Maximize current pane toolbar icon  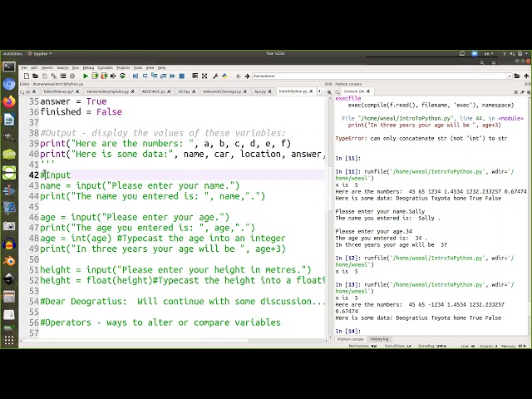(x=195, y=76)
